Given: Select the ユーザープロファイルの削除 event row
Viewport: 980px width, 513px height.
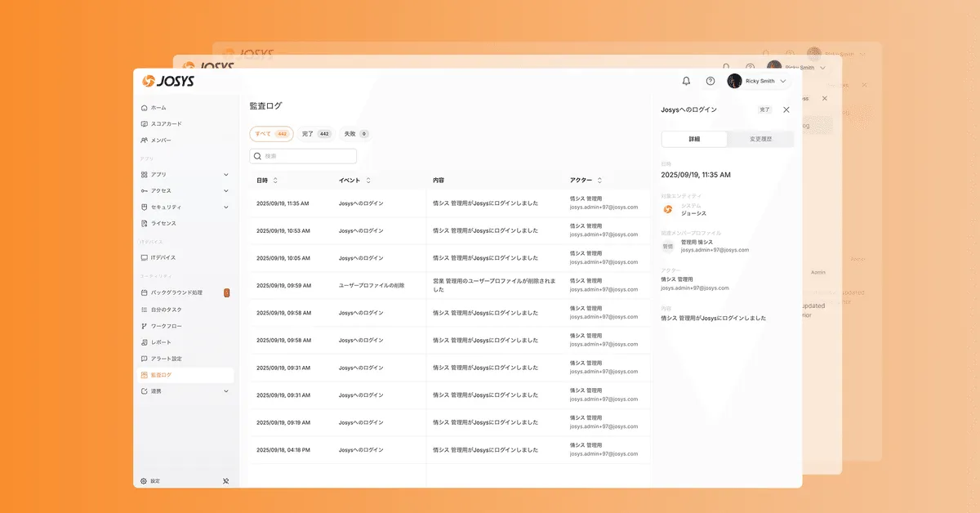Looking at the screenshot, I should click(x=449, y=286).
